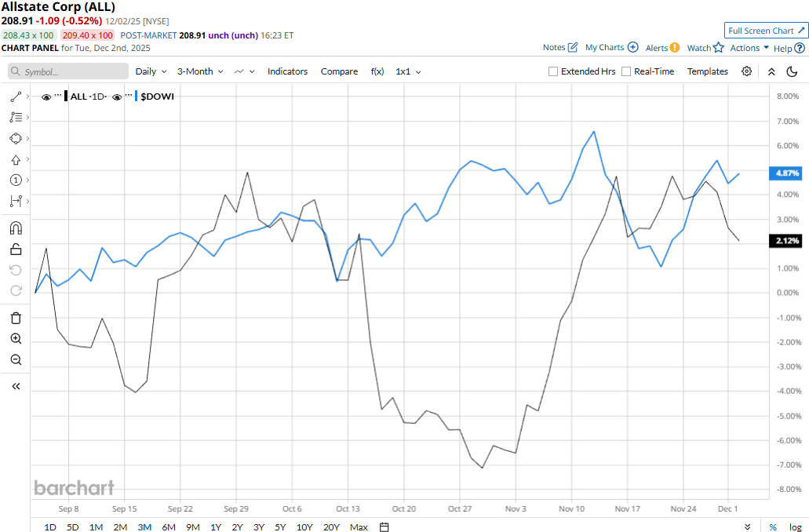Screen dimensions: 809x532
Task: Expand trend line tool options arrow
Action: click(x=27, y=97)
